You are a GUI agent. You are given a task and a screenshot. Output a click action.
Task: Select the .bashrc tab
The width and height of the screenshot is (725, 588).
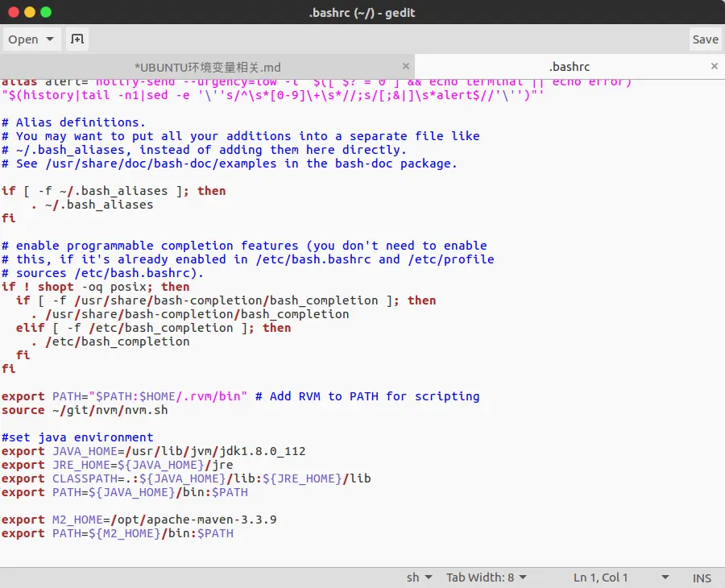[570, 67]
